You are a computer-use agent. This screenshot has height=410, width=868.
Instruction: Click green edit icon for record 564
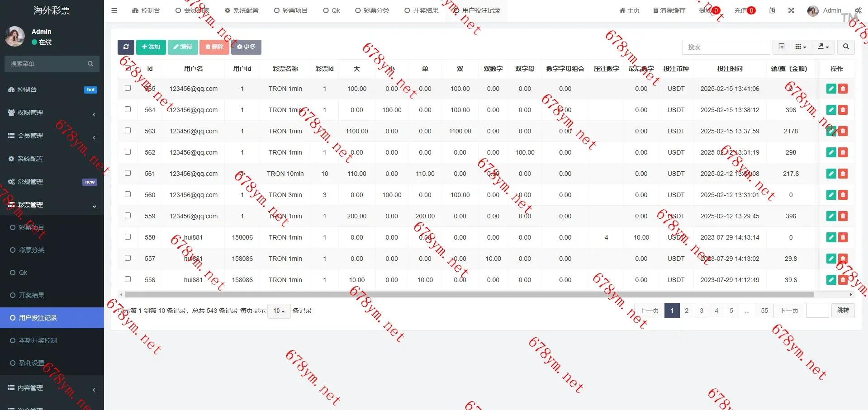[831, 110]
